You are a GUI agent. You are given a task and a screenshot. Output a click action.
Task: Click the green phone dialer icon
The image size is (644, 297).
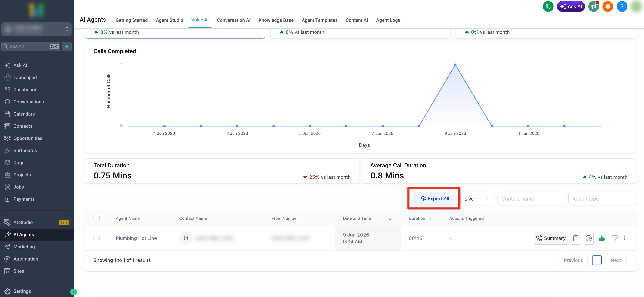548,7
